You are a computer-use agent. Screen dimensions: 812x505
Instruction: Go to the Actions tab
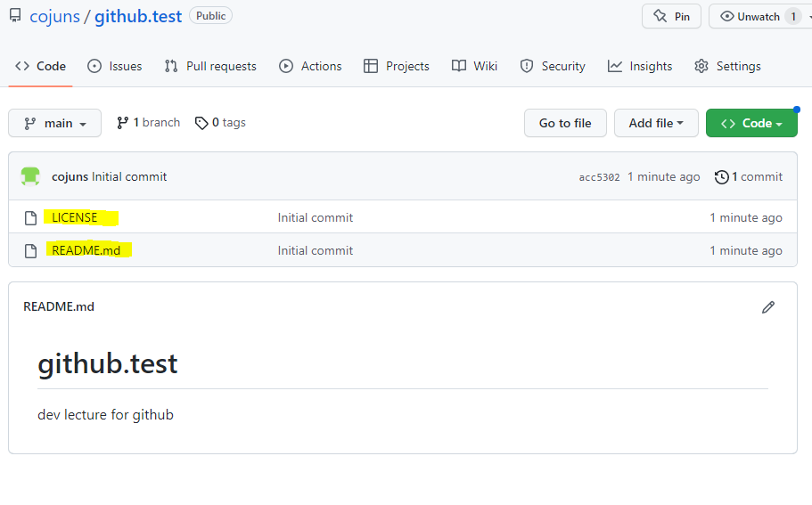tap(310, 66)
